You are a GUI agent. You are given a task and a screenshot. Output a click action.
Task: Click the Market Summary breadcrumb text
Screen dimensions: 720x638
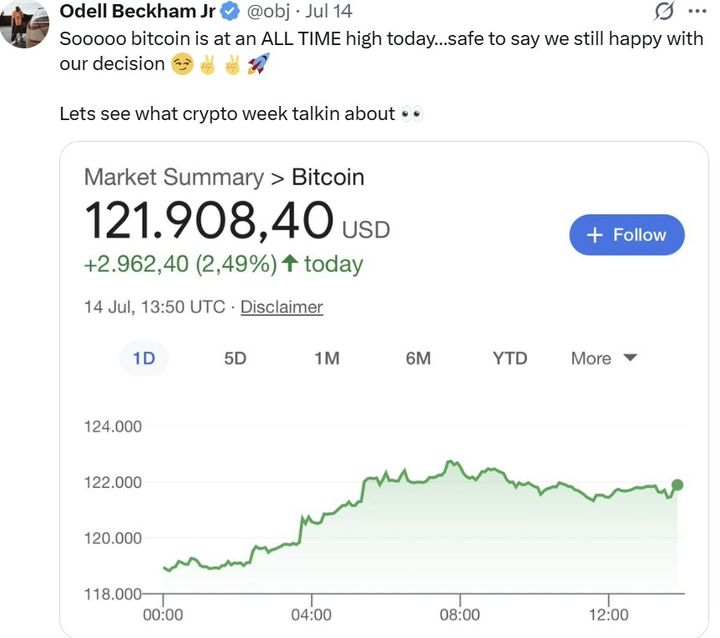coord(172,177)
